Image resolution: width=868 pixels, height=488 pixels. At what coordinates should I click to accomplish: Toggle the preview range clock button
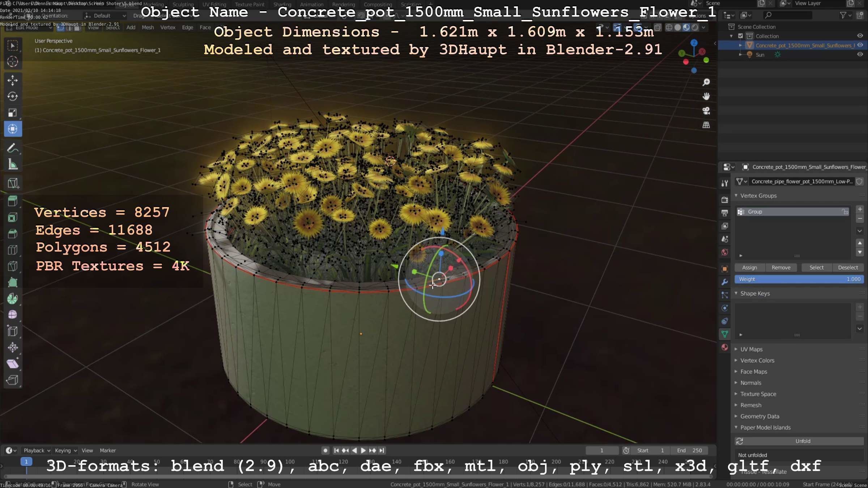(x=626, y=450)
